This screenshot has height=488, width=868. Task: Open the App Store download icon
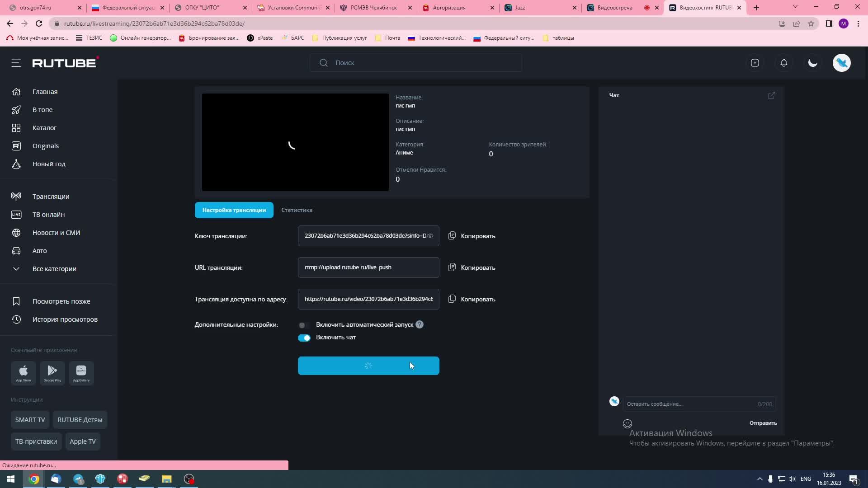[24, 373]
